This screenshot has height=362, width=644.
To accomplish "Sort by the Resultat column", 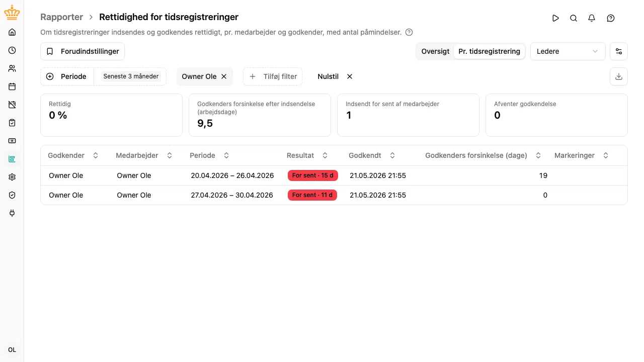I will (x=307, y=155).
